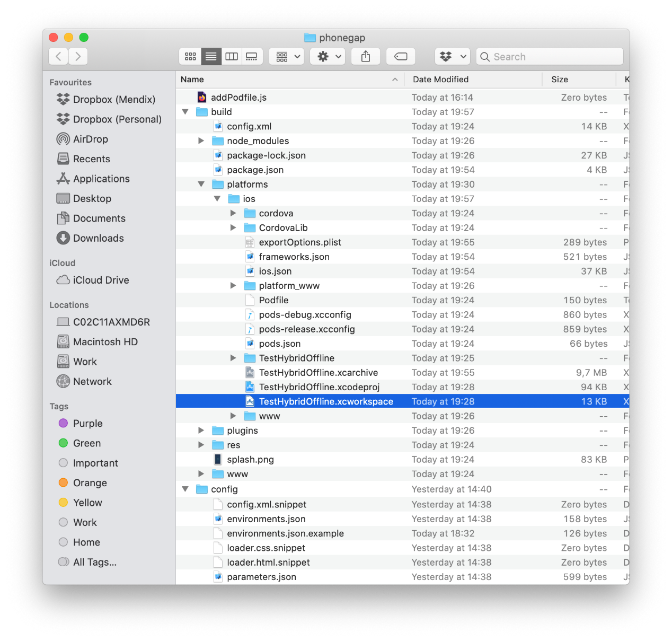672x641 pixels.
Task: Go back with the left chevron button
Action: 58,56
